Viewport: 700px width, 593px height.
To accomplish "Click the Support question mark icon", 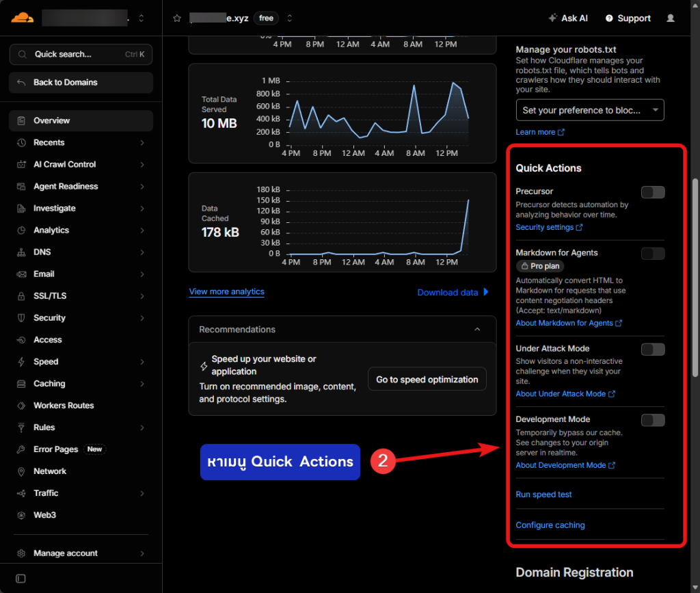I will click(x=609, y=18).
